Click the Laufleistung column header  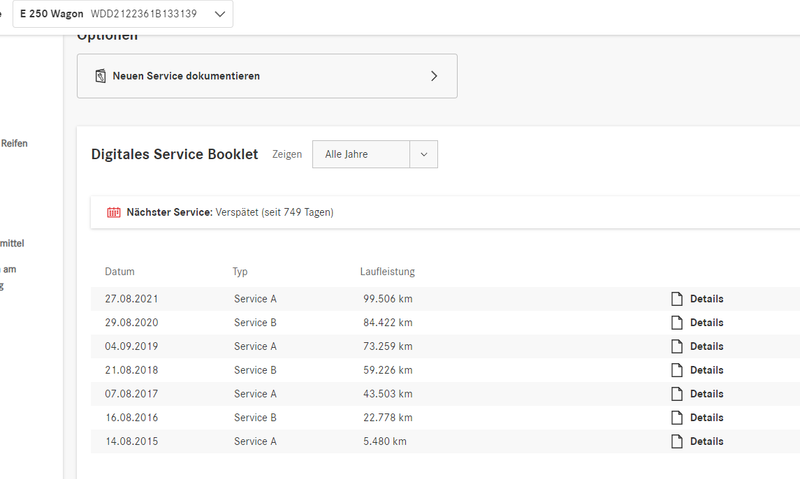click(387, 271)
